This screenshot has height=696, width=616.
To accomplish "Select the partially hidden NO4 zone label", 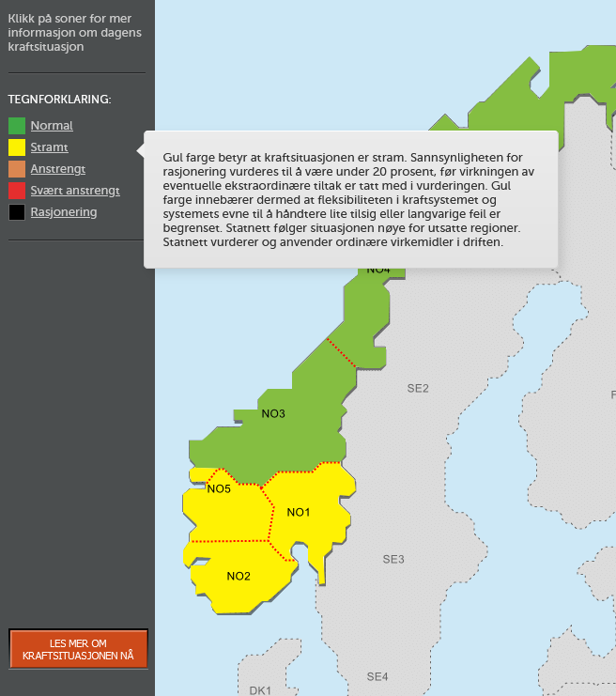I will [x=378, y=271].
